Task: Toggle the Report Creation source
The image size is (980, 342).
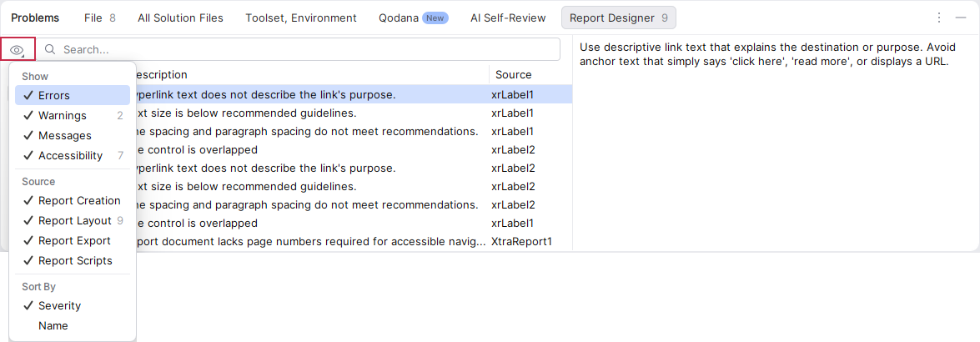Action: click(72, 201)
